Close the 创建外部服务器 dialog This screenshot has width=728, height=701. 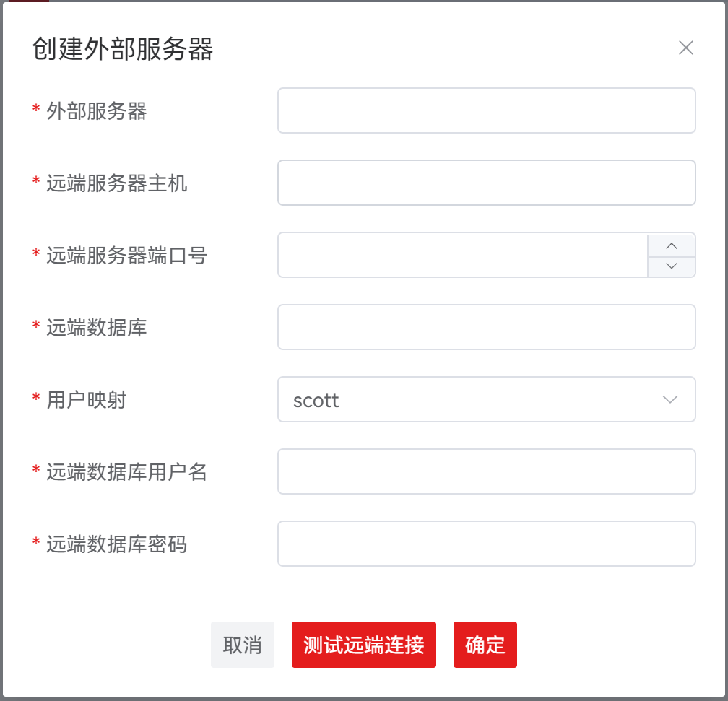[x=685, y=48]
